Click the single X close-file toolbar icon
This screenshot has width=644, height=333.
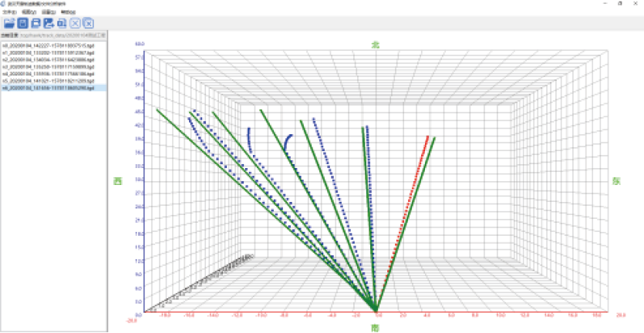[x=76, y=23]
